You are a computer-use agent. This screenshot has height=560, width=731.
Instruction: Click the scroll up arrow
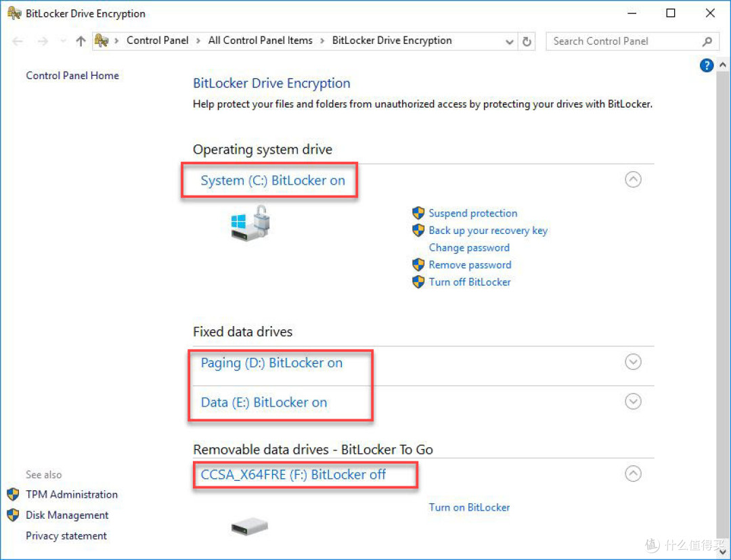(723, 65)
